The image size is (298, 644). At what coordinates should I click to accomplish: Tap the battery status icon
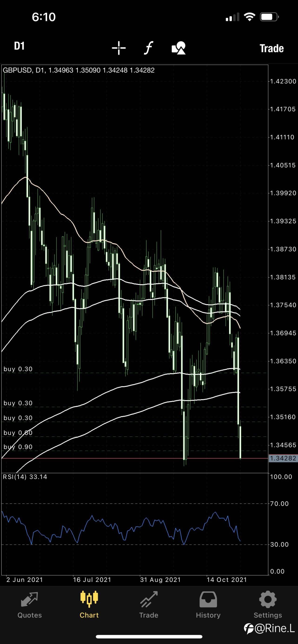(269, 17)
